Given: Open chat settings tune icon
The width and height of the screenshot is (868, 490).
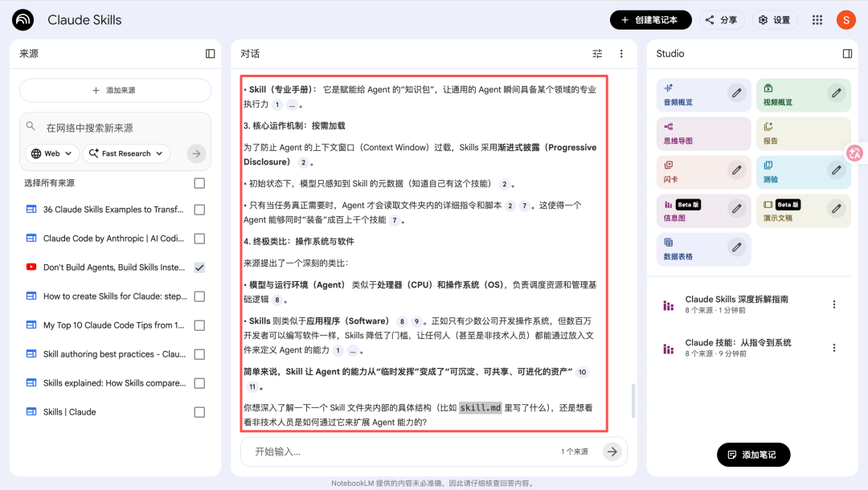Looking at the screenshot, I should [x=597, y=54].
